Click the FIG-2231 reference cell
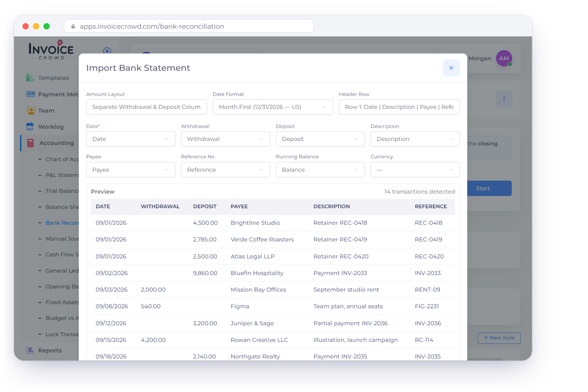Viewport: 588px width, 392px height. pyautogui.click(x=427, y=306)
